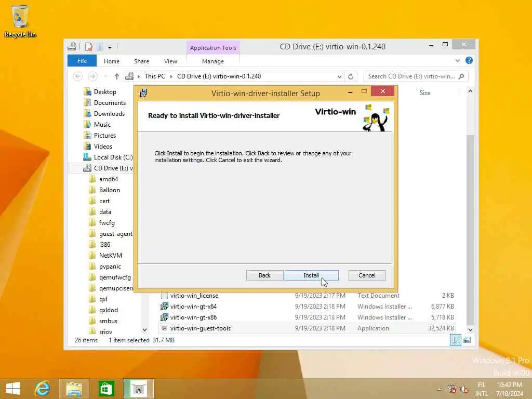
Task: Open the File tab in Explorer
Action: tap(82, 61)
